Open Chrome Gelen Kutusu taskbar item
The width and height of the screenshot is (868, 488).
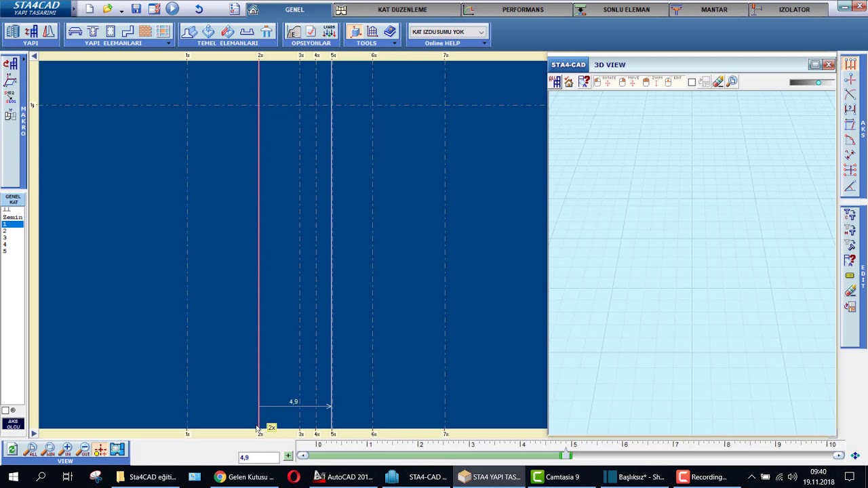coord(244,476)
